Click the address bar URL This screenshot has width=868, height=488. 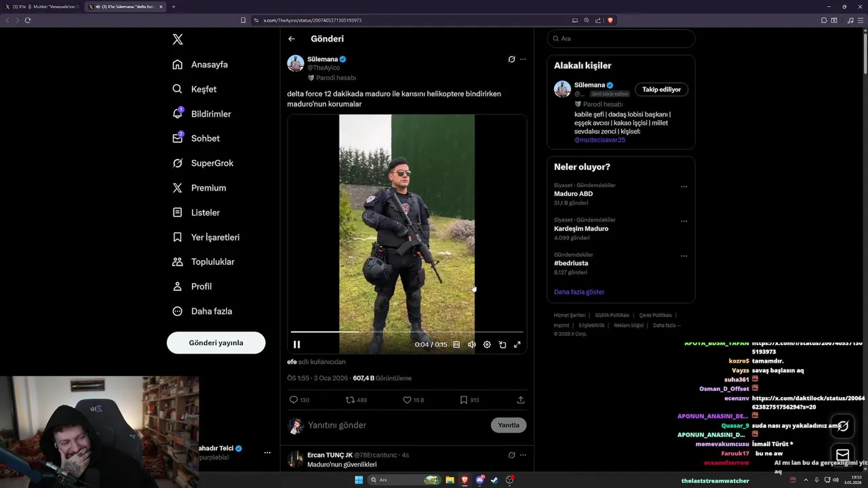(313, 20)
